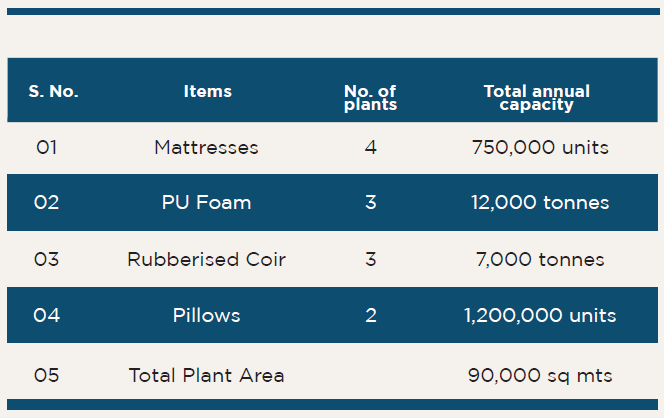
Task: Click serial number 05
Action: pos(47,376)
